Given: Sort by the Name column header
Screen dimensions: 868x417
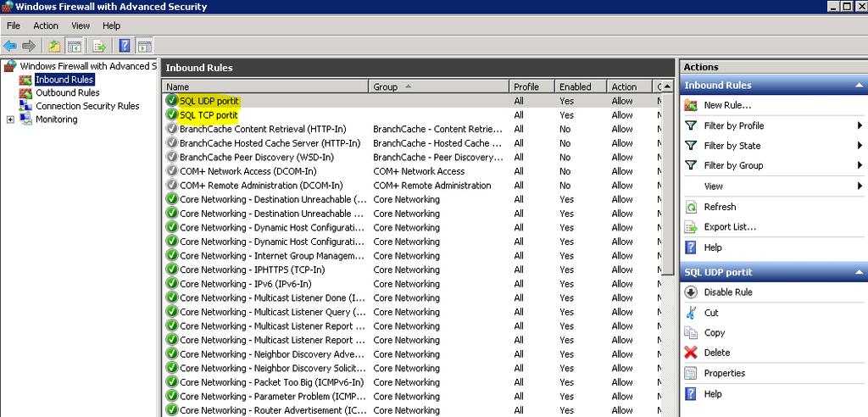Looking at the screenshot, I should tap(265, 87).
